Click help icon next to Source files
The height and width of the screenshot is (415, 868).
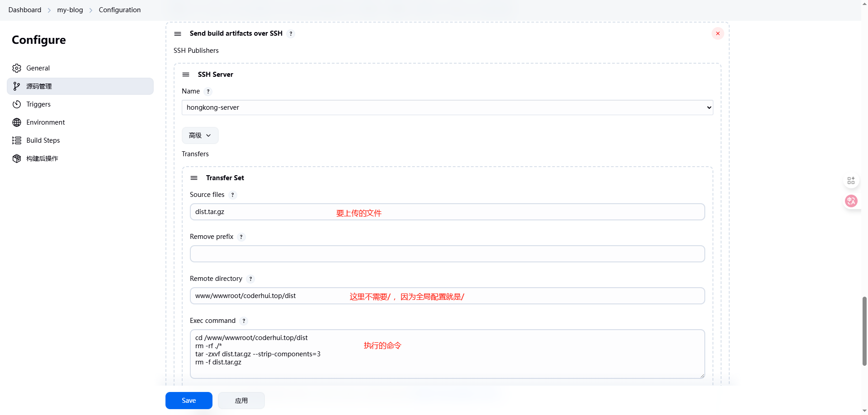point(232,195)
